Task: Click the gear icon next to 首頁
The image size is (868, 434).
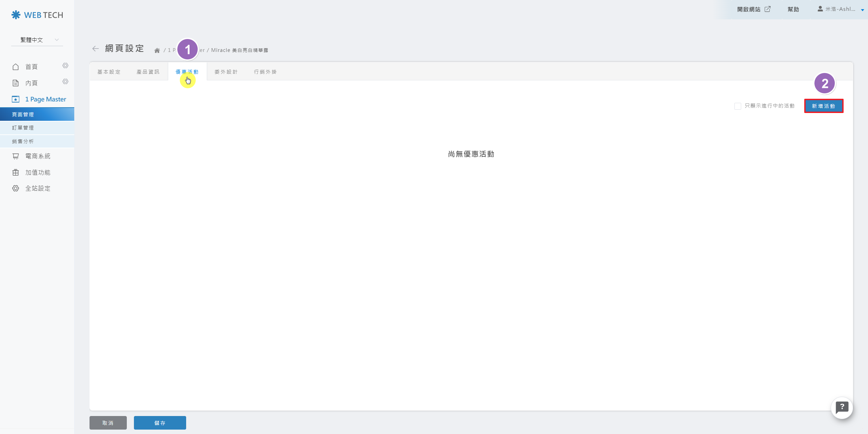Action: coord(65,65)
